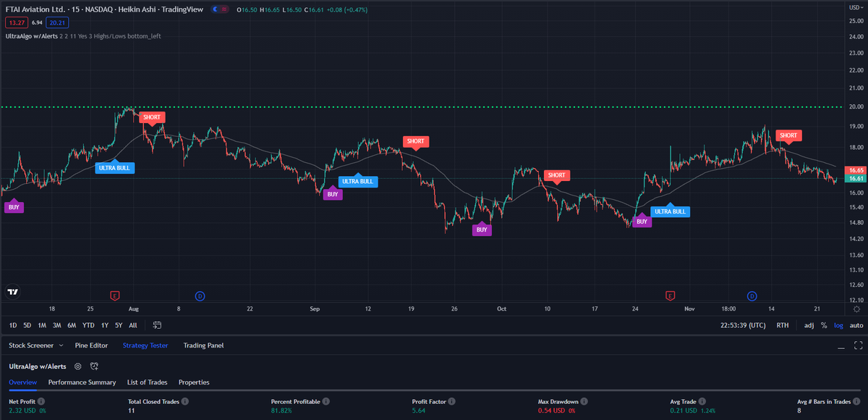
Task: Toggle log scale mode
Action: [838, 325]
